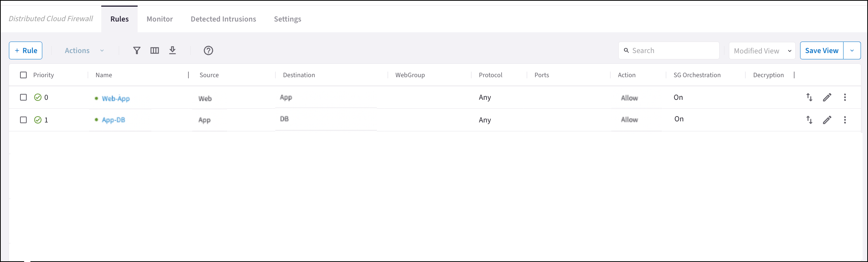Click the Save View button

coord(822,50)
